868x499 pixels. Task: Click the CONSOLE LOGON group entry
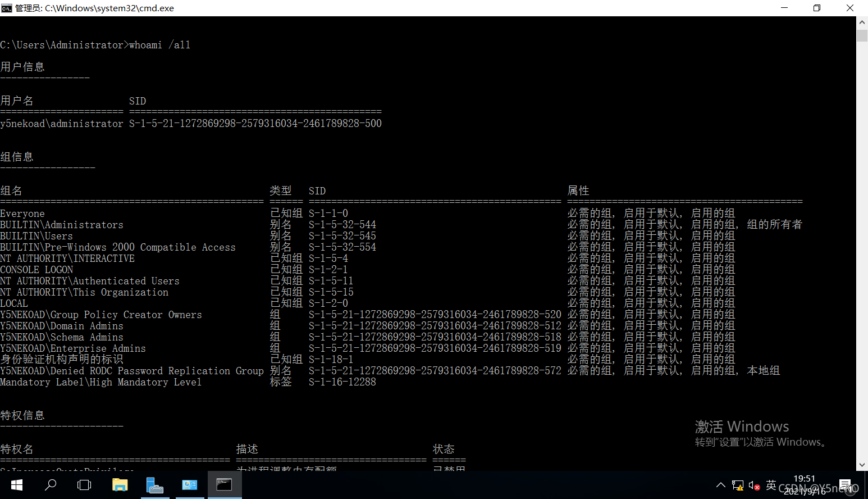36,270
